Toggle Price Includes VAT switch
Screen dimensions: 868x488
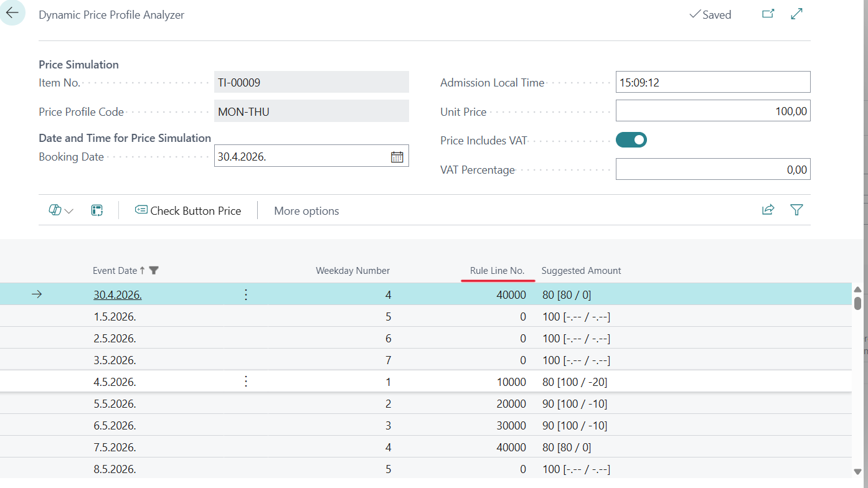tap(631, 140)
